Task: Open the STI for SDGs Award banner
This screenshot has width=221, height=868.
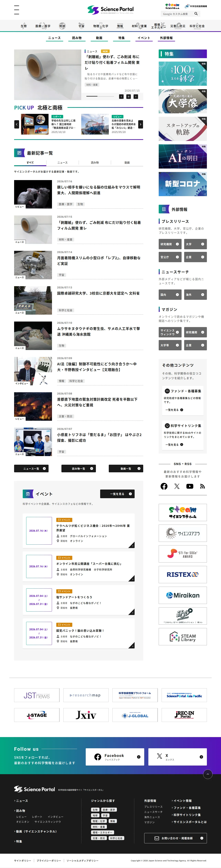Action: (183, 554)
